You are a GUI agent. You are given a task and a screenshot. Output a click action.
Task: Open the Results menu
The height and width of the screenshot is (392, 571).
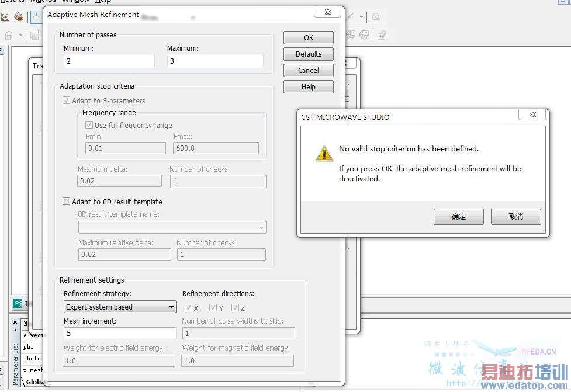[x=12, y=1]
